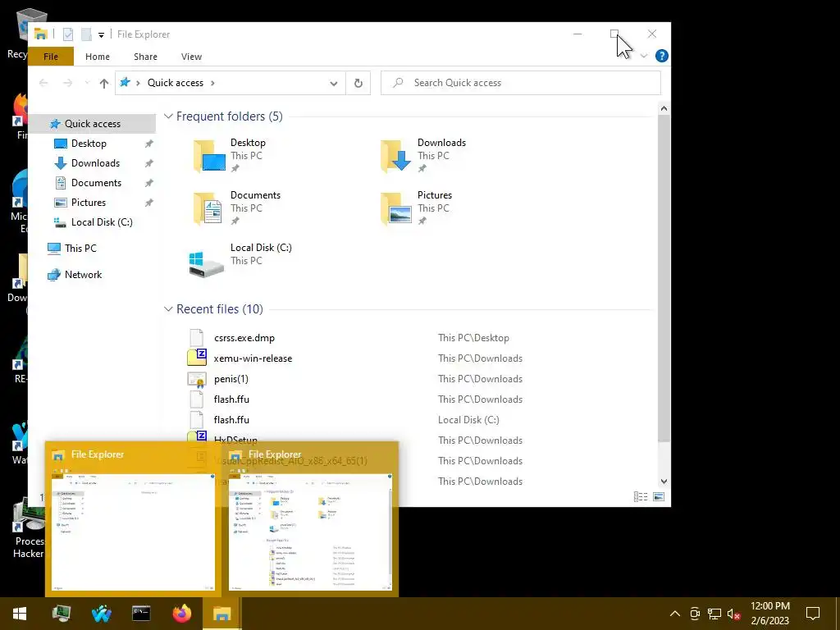Open the Command Prompt taskbar icon
This screenshot has height=630, width=840.
coord(141,614)
